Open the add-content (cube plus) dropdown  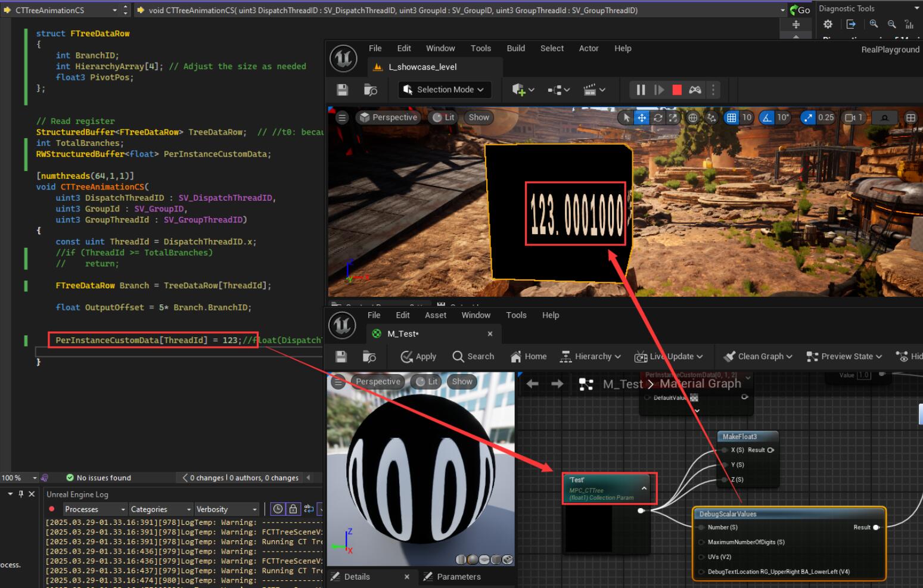[523, 90]
